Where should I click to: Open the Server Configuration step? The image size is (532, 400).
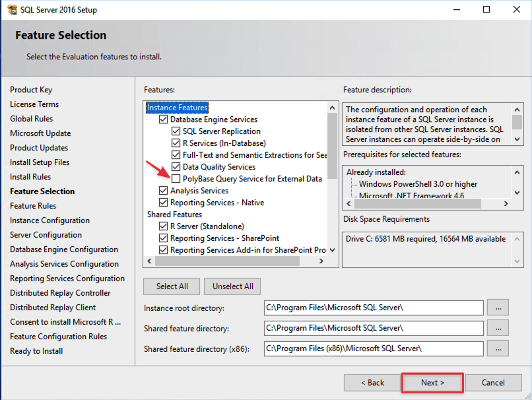coord(46,235)
